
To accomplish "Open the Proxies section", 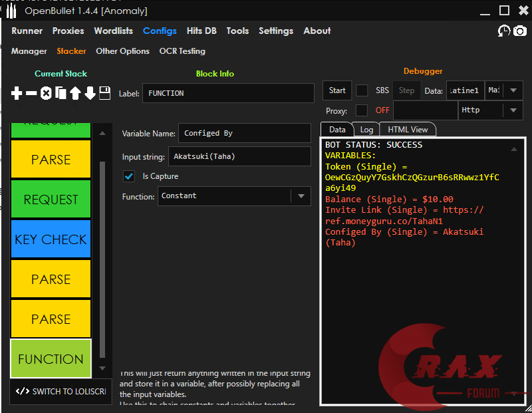I will click(68, 31).
